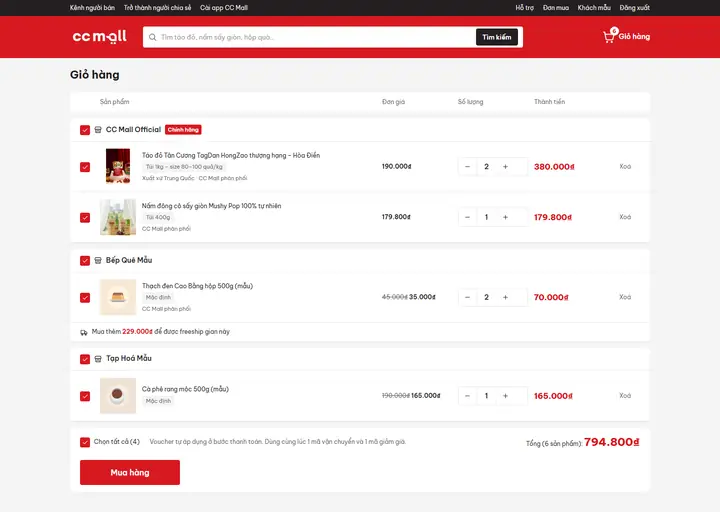Click the Tạp Hoá Mẫu shop name
Screen dimensions: 720x512
[x=129, y=358]
